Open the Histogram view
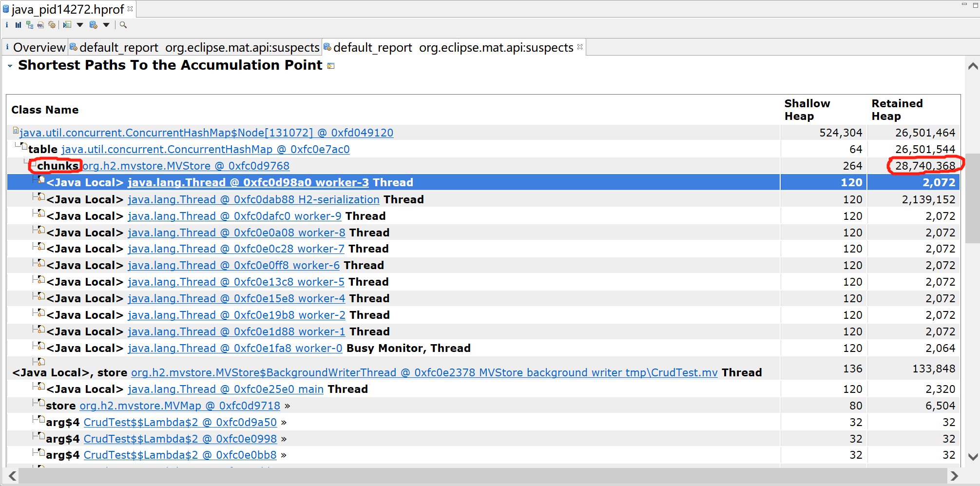 coord(19,25)
